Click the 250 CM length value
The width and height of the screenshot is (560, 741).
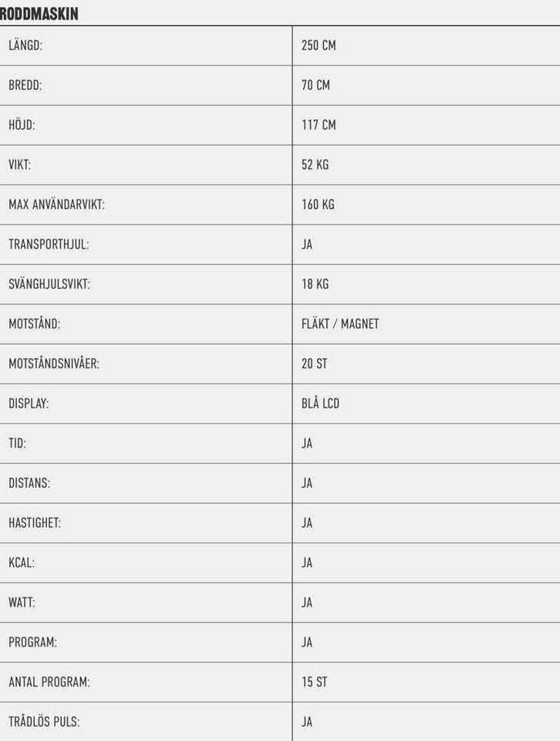319,46
